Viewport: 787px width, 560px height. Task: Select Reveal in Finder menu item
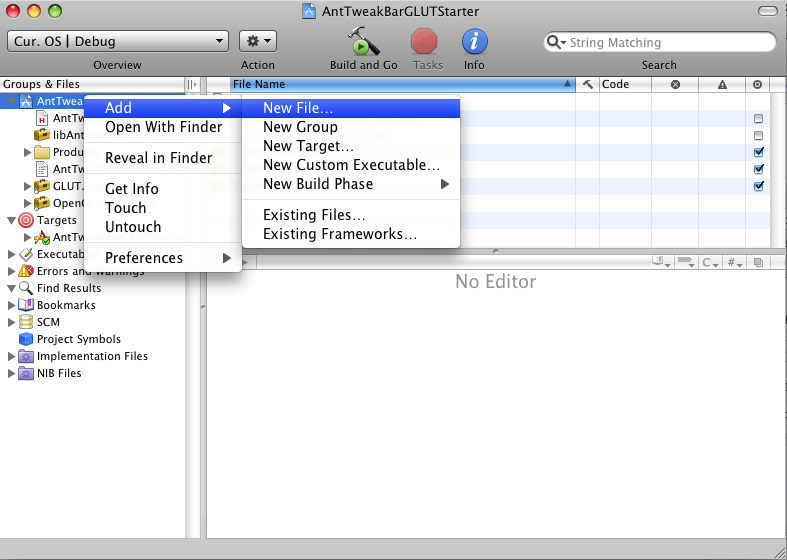click(x=158, y=158)
